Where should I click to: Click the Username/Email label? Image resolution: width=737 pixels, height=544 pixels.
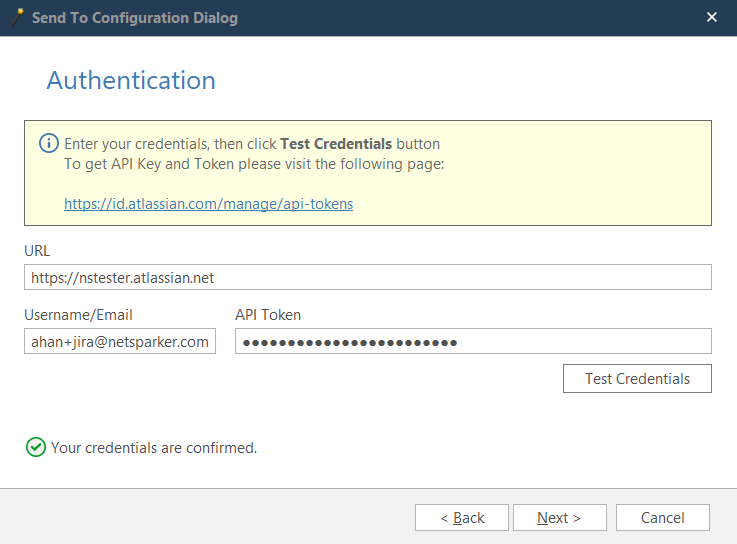[x=79, y=315]
